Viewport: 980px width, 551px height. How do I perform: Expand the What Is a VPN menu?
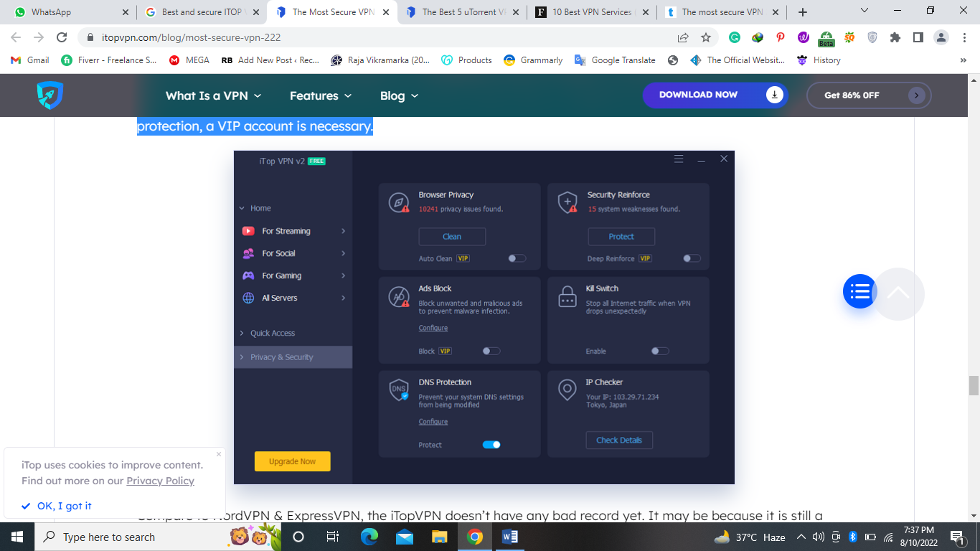point(213,95)
